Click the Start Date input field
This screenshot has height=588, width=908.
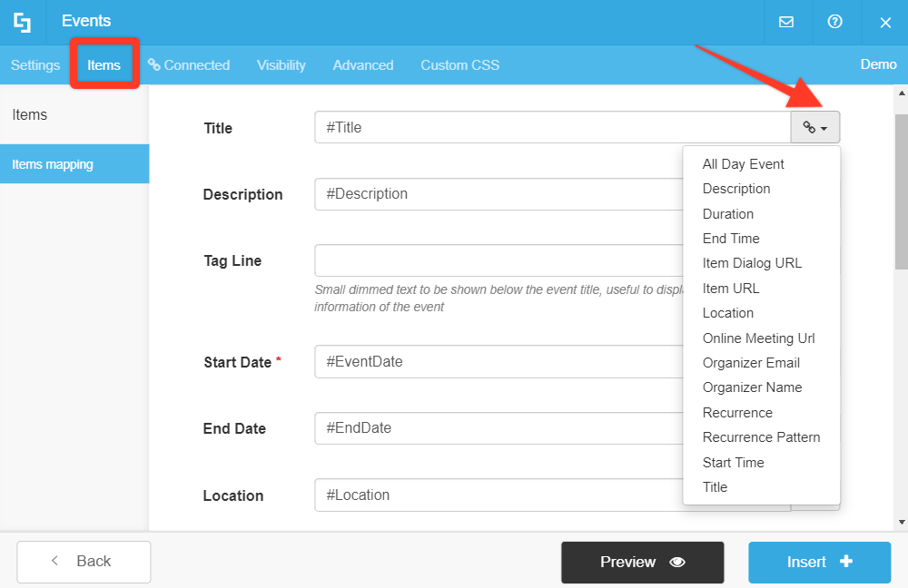click(498, 362)
